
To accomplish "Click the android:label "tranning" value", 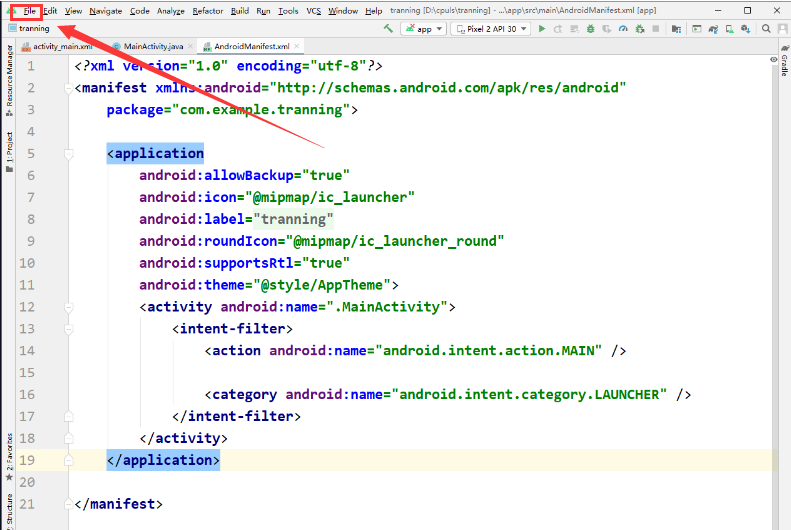I will [x=293, y=219].
